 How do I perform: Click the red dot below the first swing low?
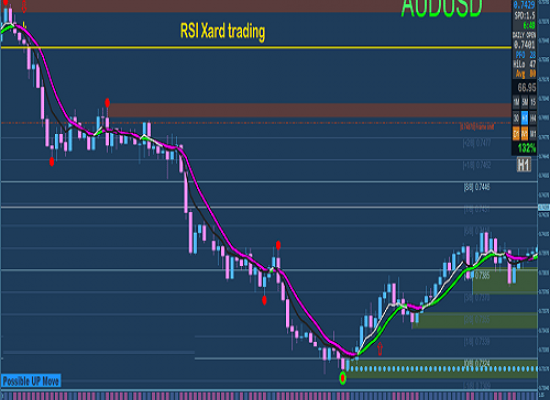tap(52, 162)
